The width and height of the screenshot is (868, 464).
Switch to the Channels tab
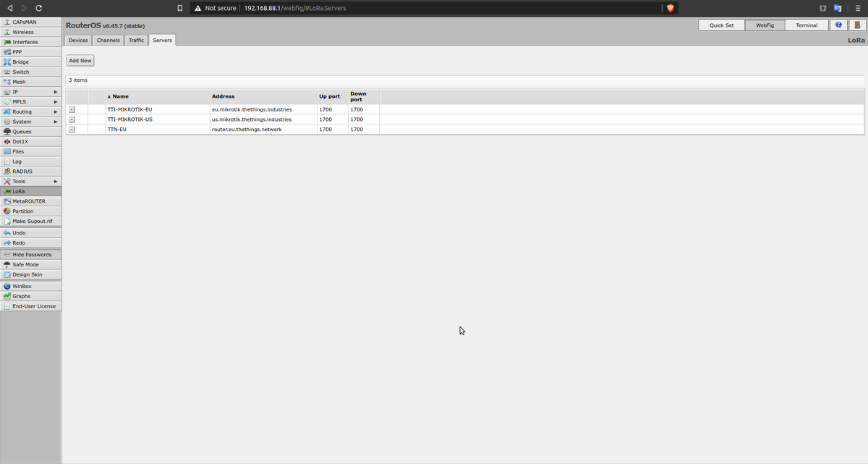pos(108,41)
